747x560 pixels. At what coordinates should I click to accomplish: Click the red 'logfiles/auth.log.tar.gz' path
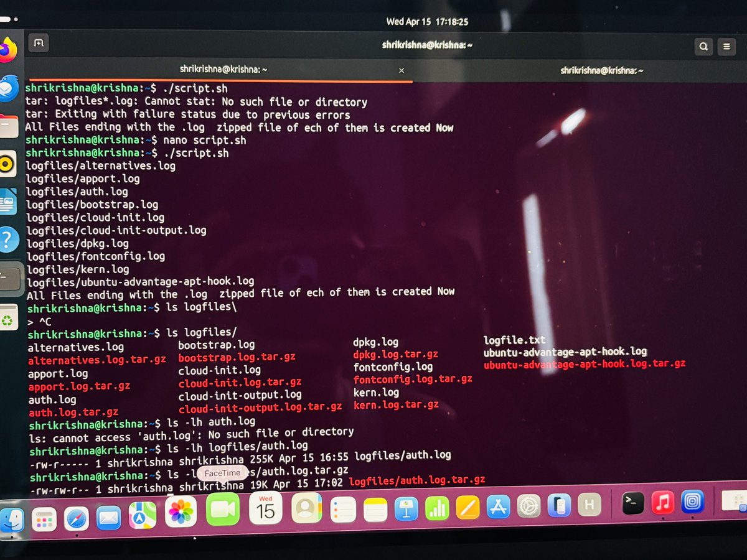417,480
